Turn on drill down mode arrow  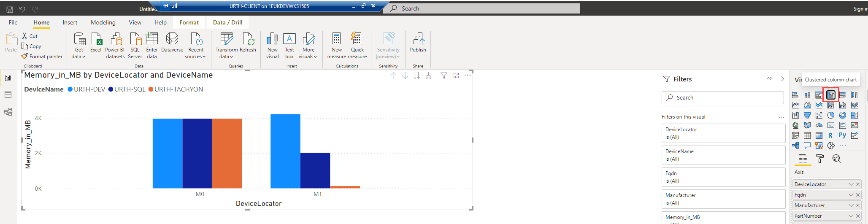pos(405,76)
